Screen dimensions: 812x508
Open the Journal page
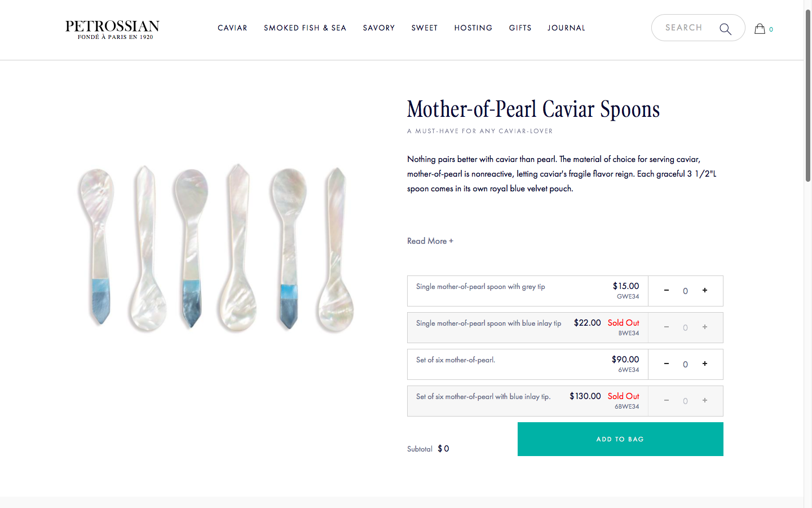566,28
